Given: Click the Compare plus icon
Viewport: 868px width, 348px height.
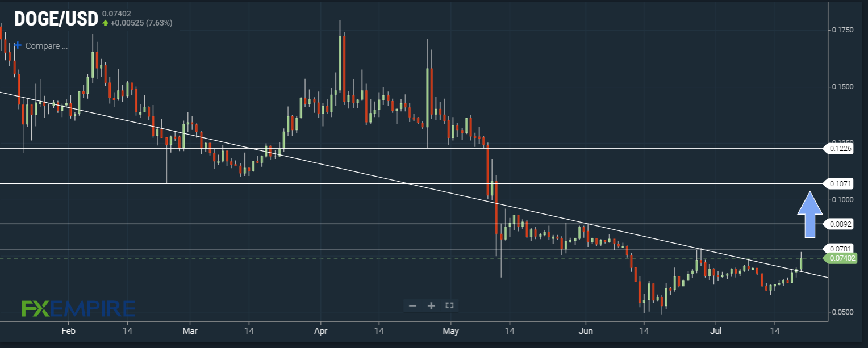Looking at the screenshot, I should pyautogui.click(x=18, y=46).
